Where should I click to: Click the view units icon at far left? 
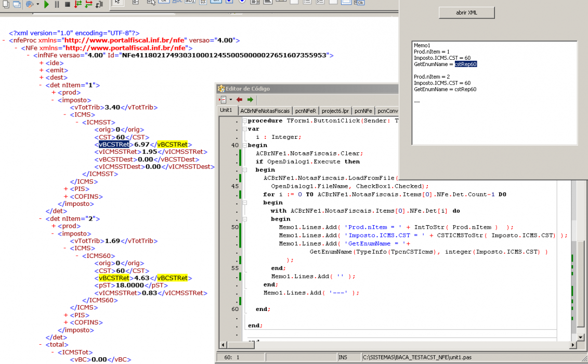[x=6, y=4]
